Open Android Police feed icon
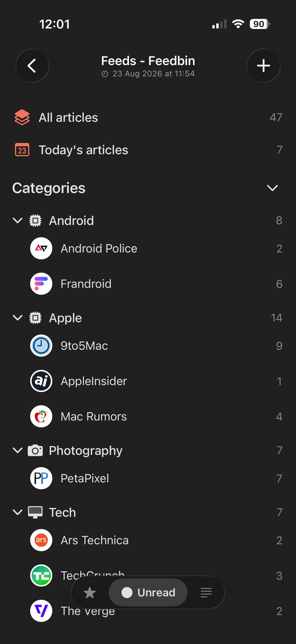This screenshot has width=296, height=644. 41,248
